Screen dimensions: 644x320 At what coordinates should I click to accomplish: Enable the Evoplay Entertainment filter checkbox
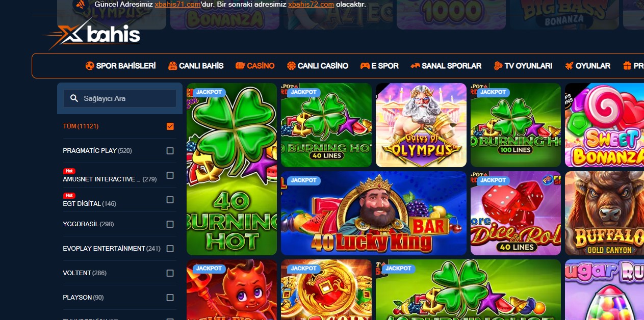170,249
